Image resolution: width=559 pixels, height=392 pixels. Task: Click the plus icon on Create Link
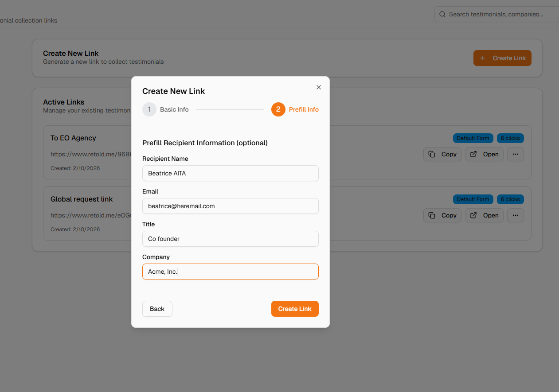point(483,58)
